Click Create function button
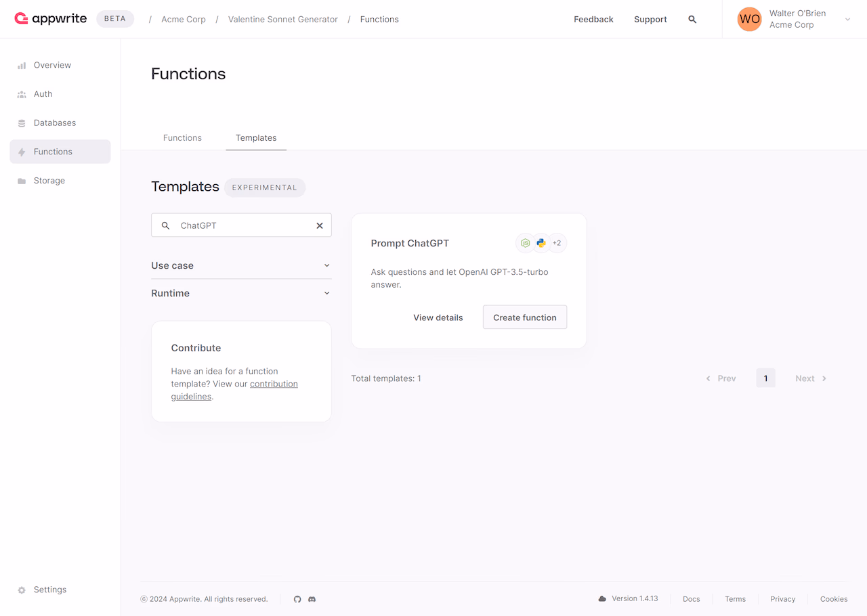Screen dimensions: 867x616 tap(525, 317)
